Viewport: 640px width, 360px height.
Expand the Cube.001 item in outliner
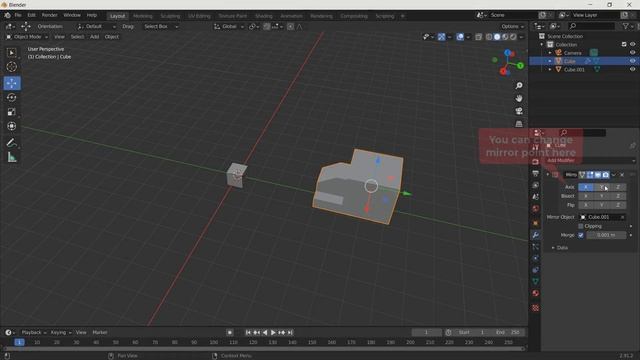(550, 69)
